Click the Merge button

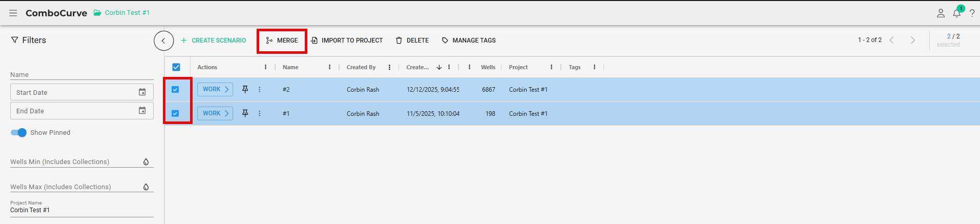pyautogui.click(x=282, y=40)
